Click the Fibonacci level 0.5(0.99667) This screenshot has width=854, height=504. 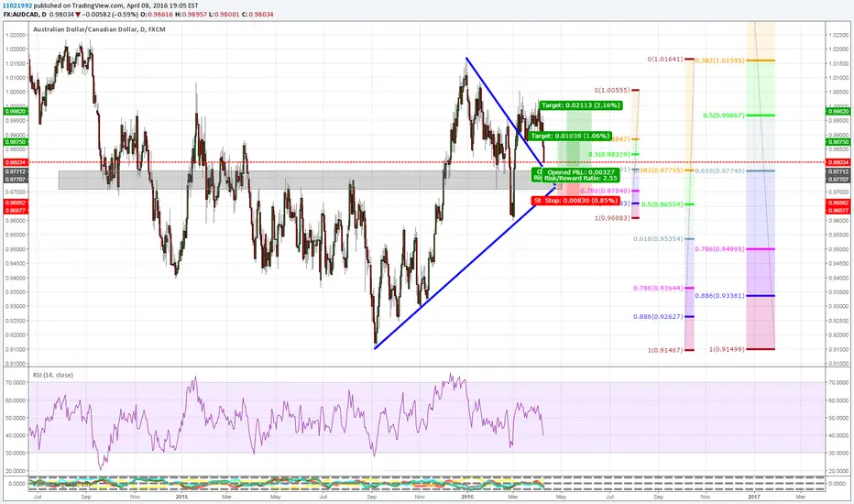pyautogui.click(x=723, y=115)
